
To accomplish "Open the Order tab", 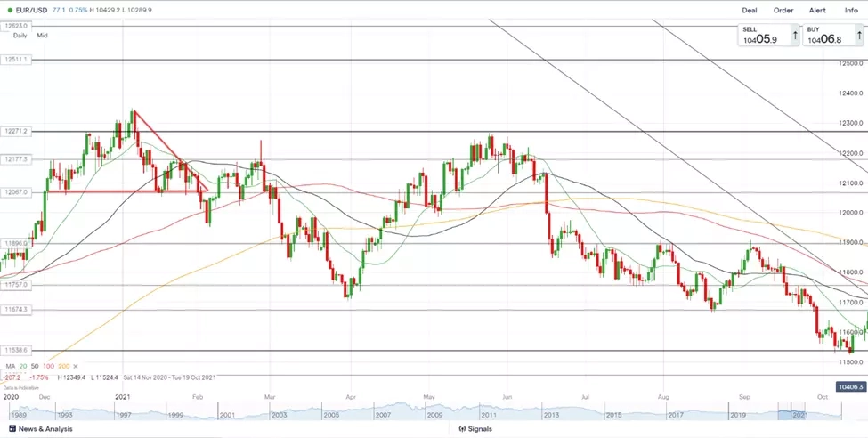I will (x=783, y=10).
